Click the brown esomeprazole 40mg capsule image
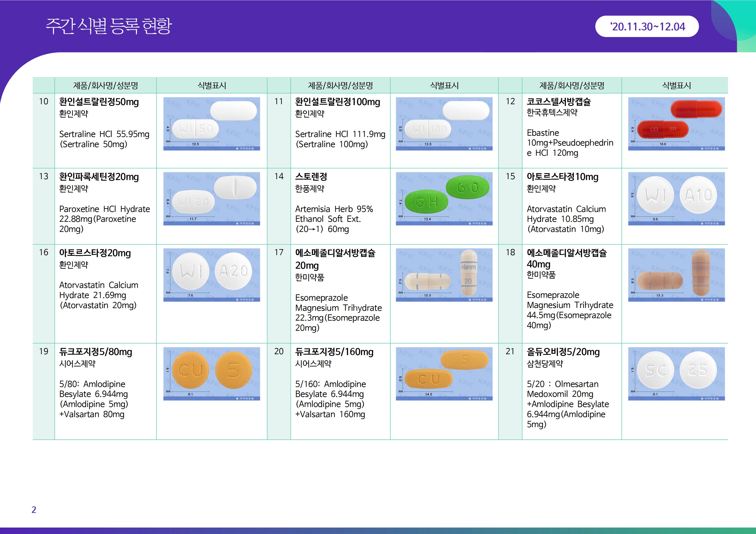The image size is (756, 534). coord(676,275)
